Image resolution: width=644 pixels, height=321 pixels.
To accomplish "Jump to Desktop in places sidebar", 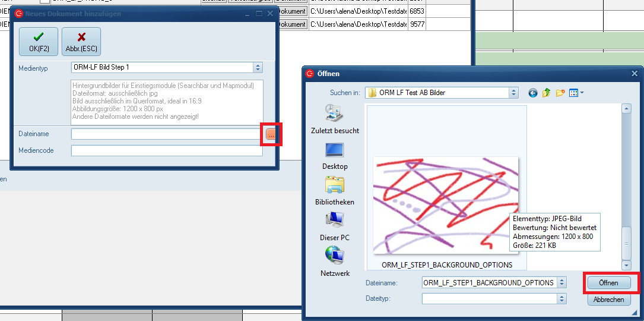I will point(334,155).
